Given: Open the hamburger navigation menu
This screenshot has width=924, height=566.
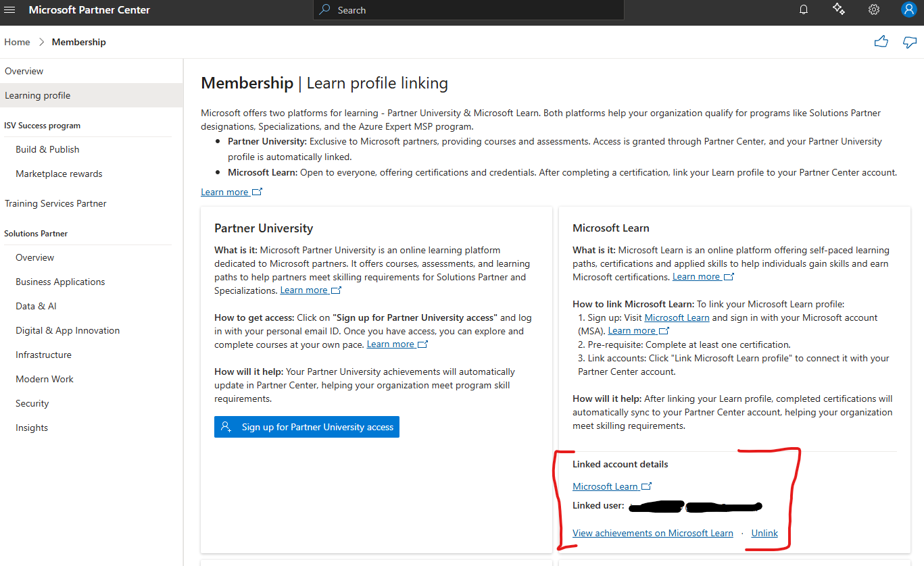Looking at the screenshot, I should pos(9,10).
